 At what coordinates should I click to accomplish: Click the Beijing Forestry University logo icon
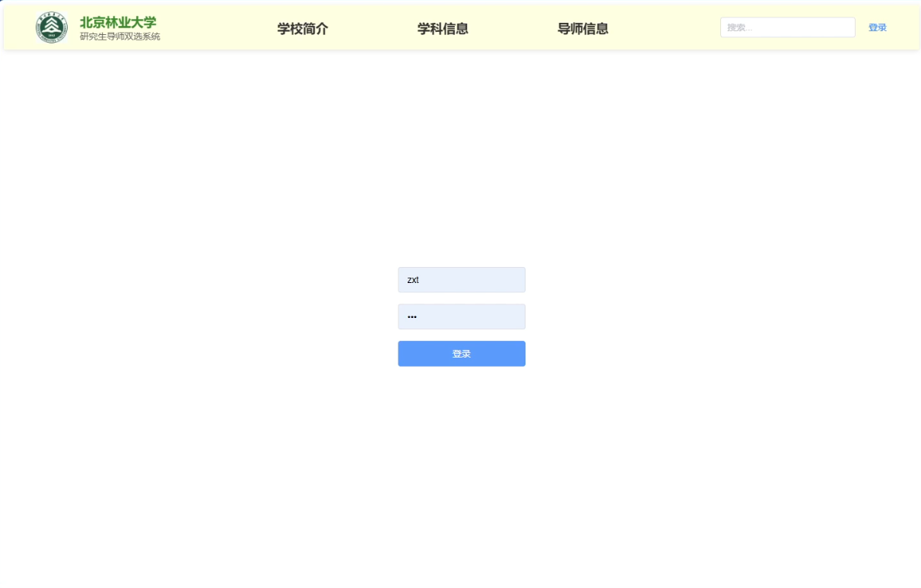[x=51, y=27]
